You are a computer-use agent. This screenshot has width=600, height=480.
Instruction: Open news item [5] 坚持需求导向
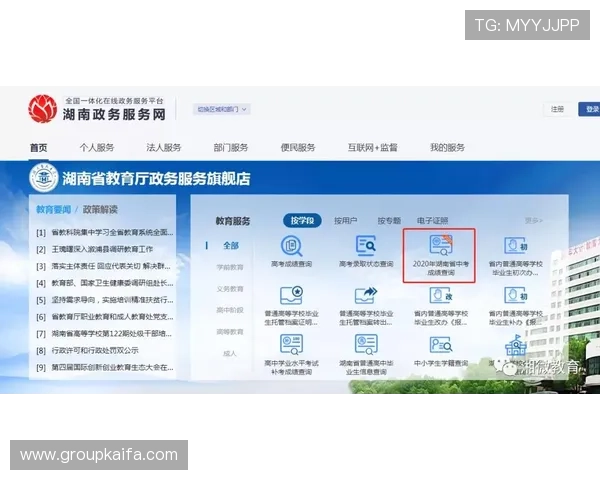(105, 300)
